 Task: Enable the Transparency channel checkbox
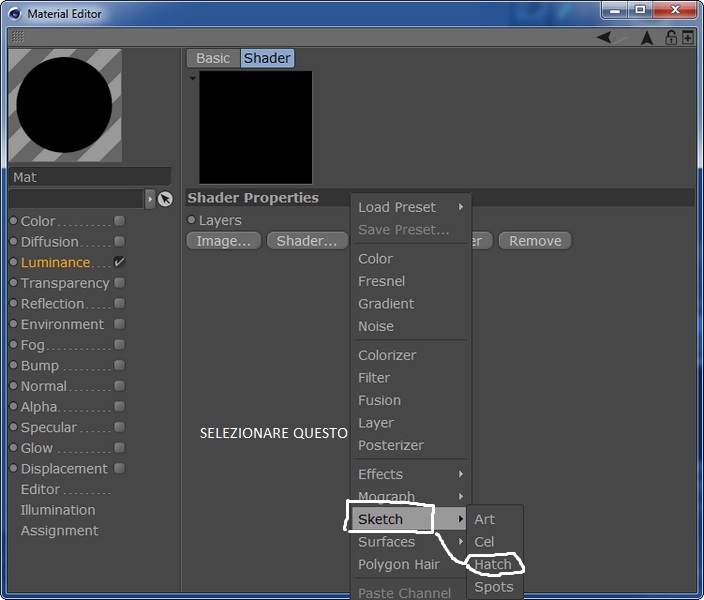pos(119,282)
